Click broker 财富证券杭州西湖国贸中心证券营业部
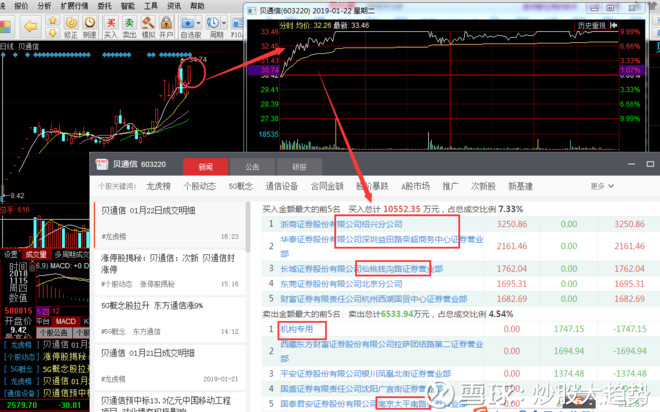 tap(374, 299)
